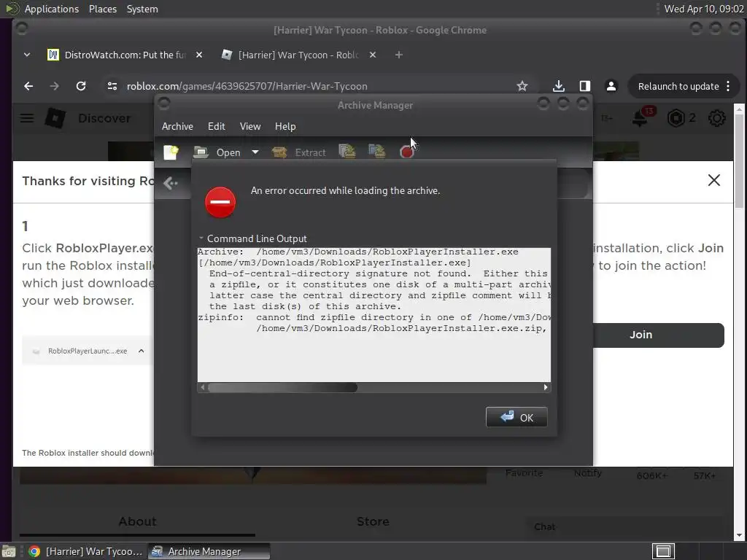Image resolution: width=747 pixels, height=560 pixels.
Task: Close the Thanks for visiting dialog
Action: (x=713, y=180)
